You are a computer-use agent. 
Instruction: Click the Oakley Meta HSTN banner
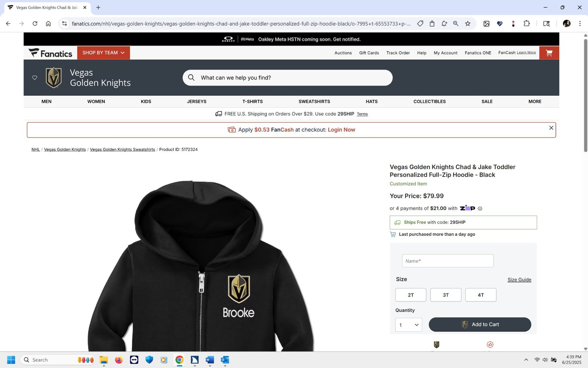pyautogui.click(x=291, y=39)
